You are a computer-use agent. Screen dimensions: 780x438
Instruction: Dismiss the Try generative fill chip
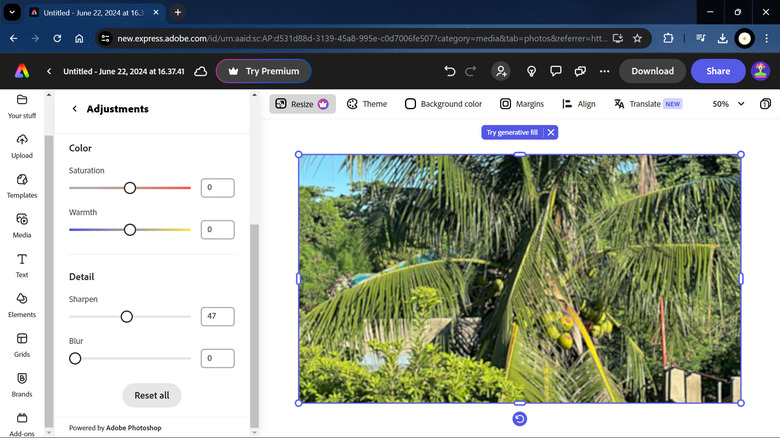click(551, 132)
